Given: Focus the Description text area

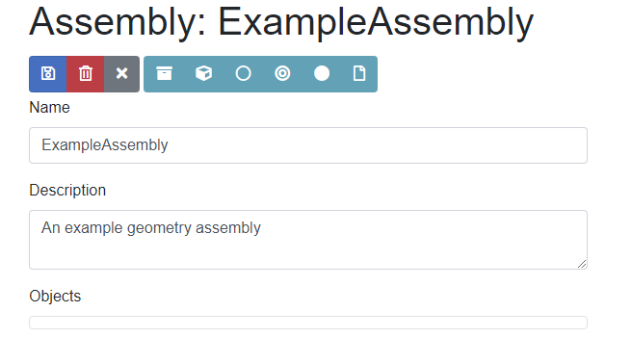Looking at the screenshot, I should coord(308,240).
